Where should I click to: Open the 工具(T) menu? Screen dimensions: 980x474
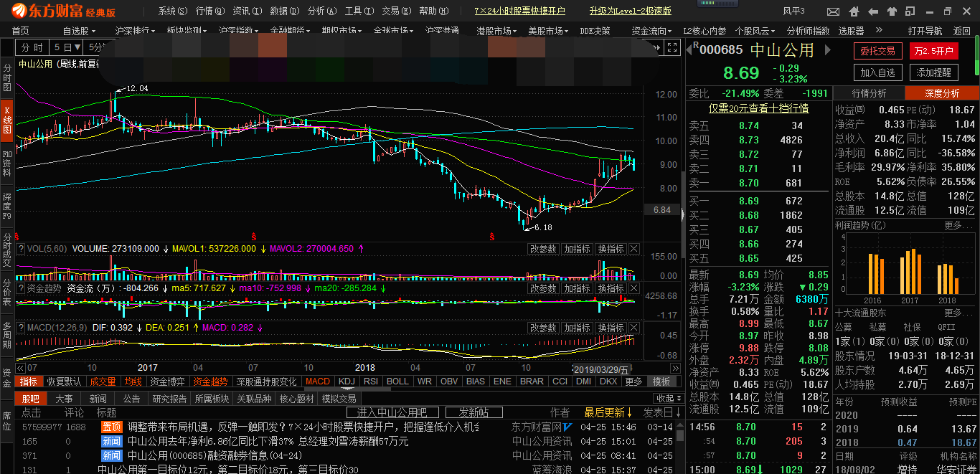[x=359, y=11]
